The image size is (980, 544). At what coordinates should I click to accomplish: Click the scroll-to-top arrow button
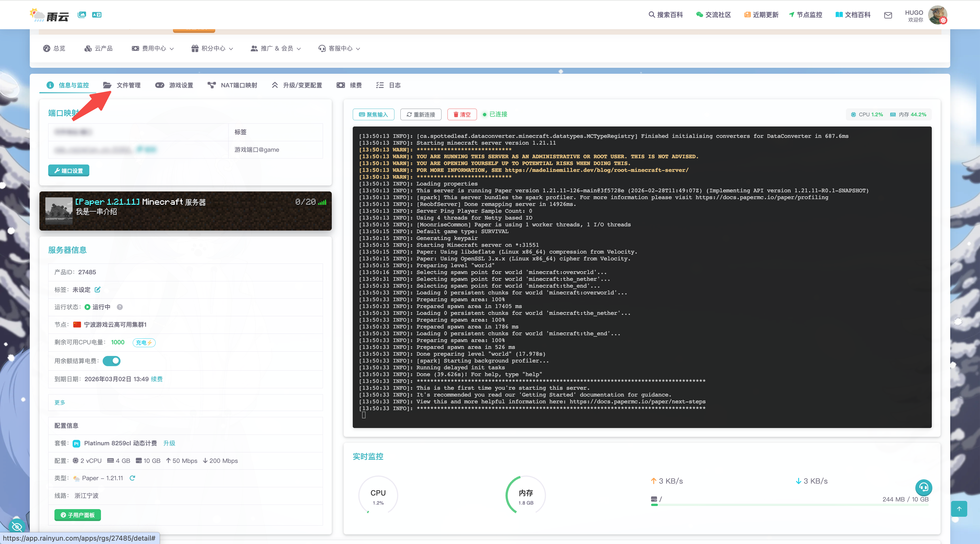[x=959, y=509]
